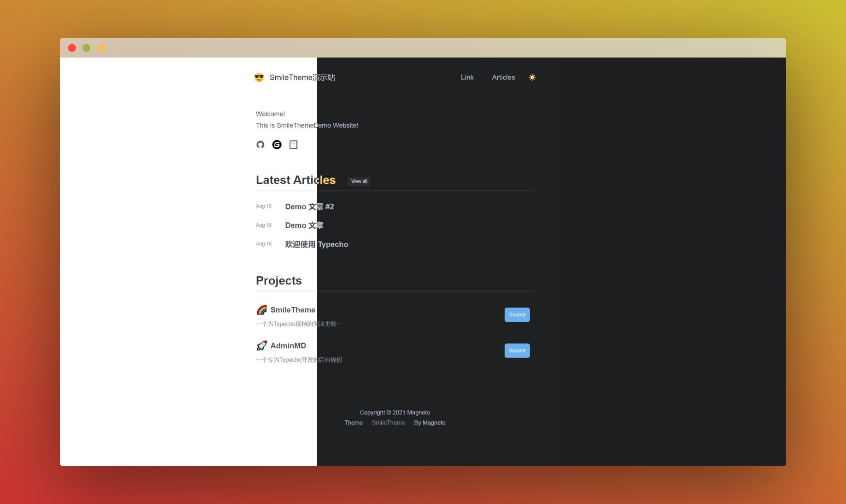Screen dimensions: 846x504
Task: Open the 欢迎使用 Typecho article
Action: point(316,244)
